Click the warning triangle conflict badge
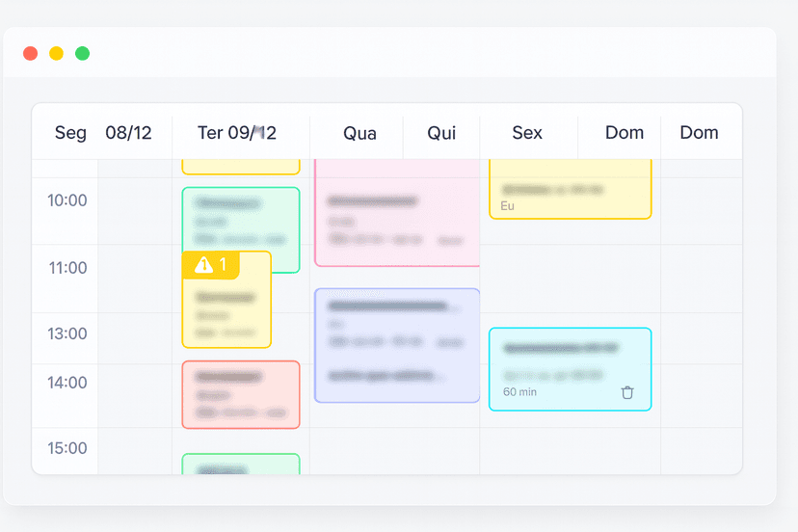The width and height of the screenshot is (798, 532). (x=210, y=264)
